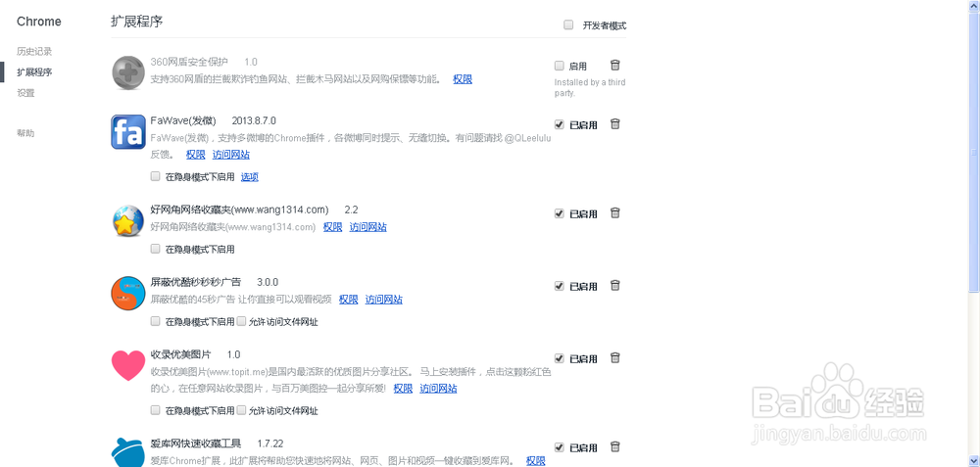Delete 爱库网快速收藏工具 with its trash icon
980x467 pixels.
pyautogui.click(x=615, y=446)
